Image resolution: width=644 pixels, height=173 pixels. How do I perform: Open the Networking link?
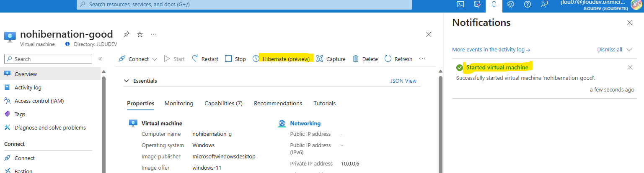point(305,123)
